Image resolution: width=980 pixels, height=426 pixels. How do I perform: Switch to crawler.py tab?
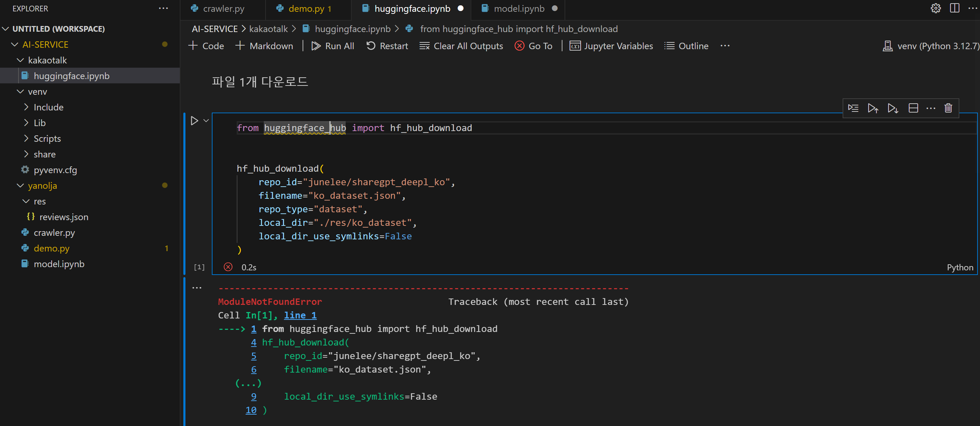point(223,9)
